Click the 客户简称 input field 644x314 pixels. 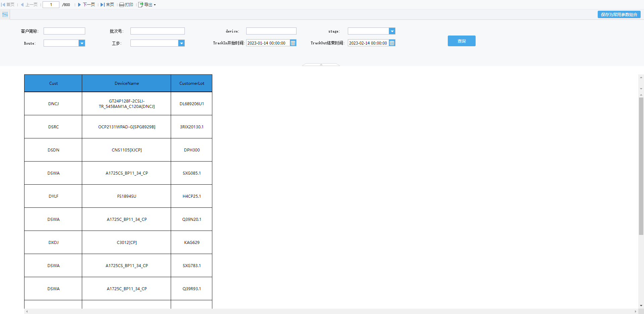coord(64,31)
